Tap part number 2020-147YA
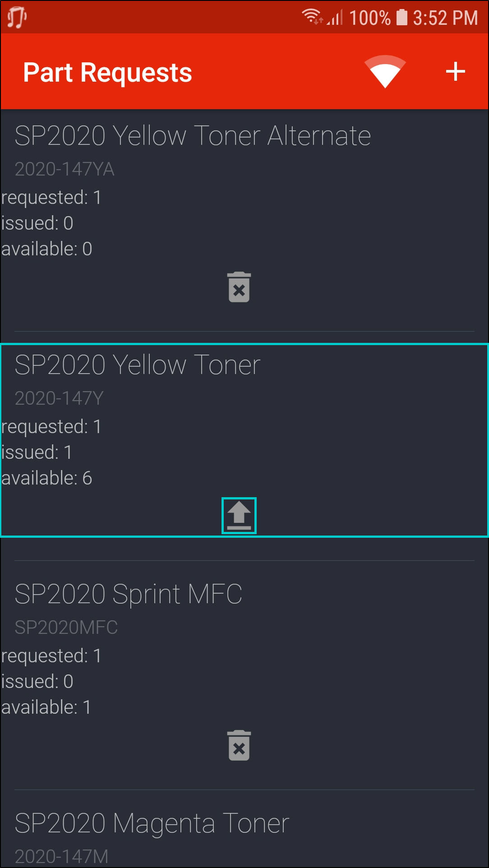 [65, 169]
